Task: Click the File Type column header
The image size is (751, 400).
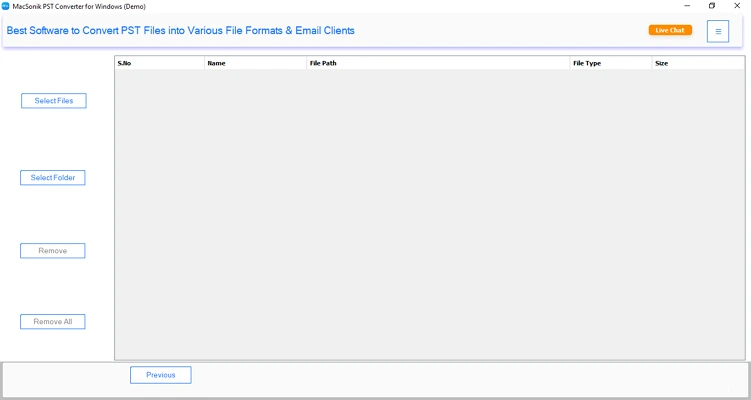Action: [x=611, y=63]
